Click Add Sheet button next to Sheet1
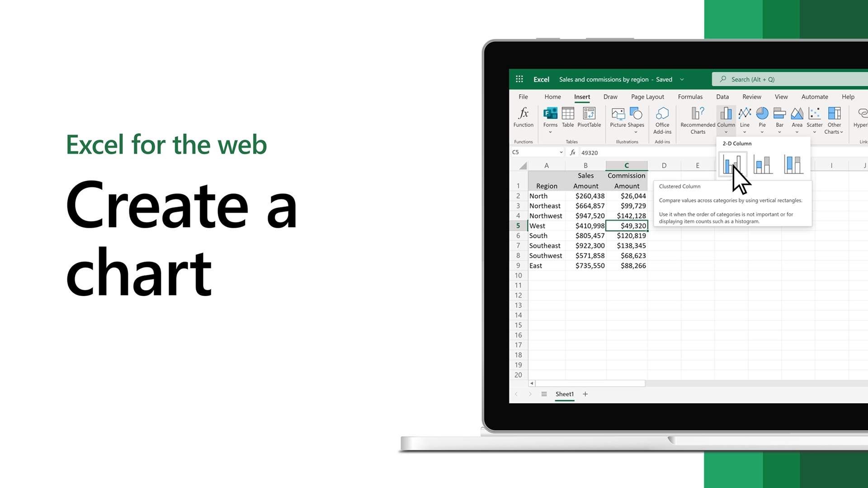 585,393
